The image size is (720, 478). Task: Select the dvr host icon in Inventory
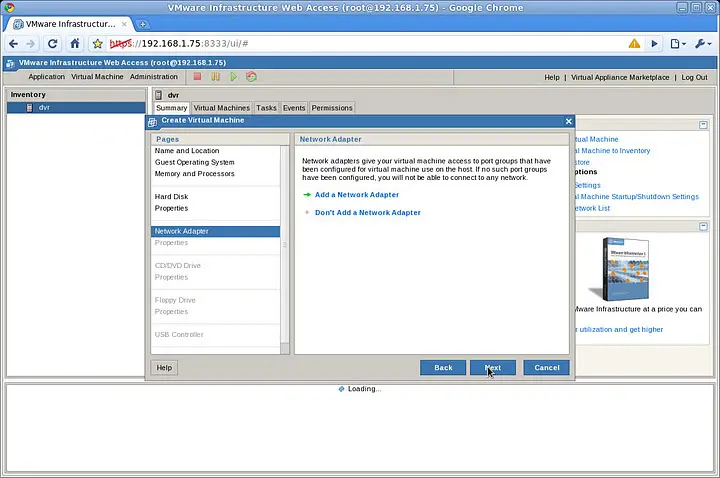pyautogui.click(x=29, y=107)
